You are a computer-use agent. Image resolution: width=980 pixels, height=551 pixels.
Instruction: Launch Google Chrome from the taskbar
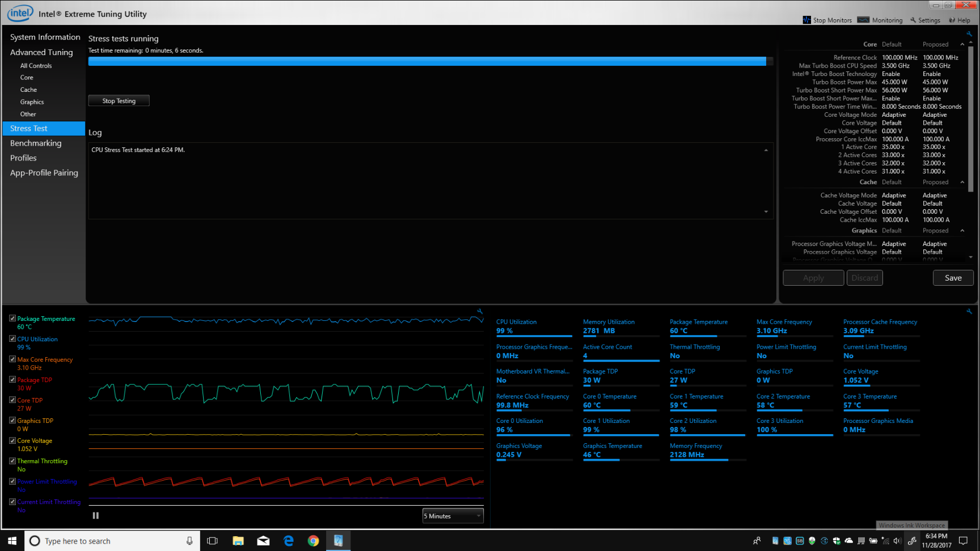[313, 541]
